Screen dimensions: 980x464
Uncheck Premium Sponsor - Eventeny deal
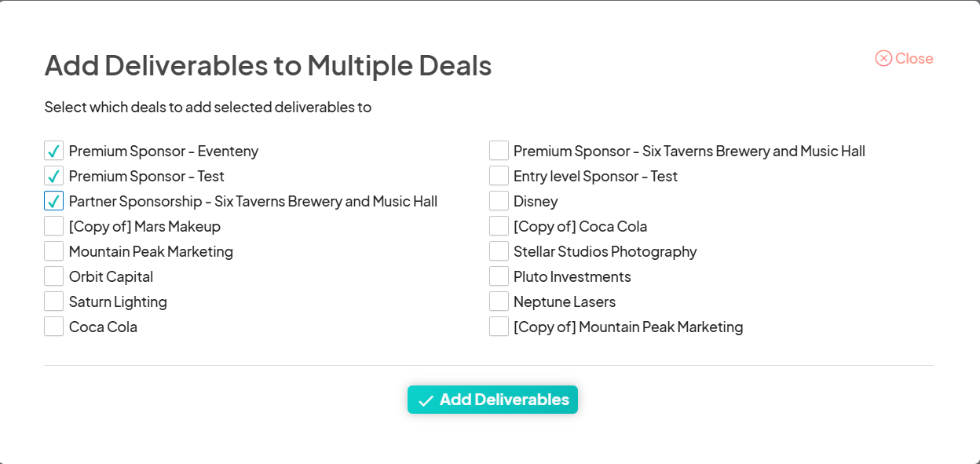pyautogui.click(x=54, y=151)
